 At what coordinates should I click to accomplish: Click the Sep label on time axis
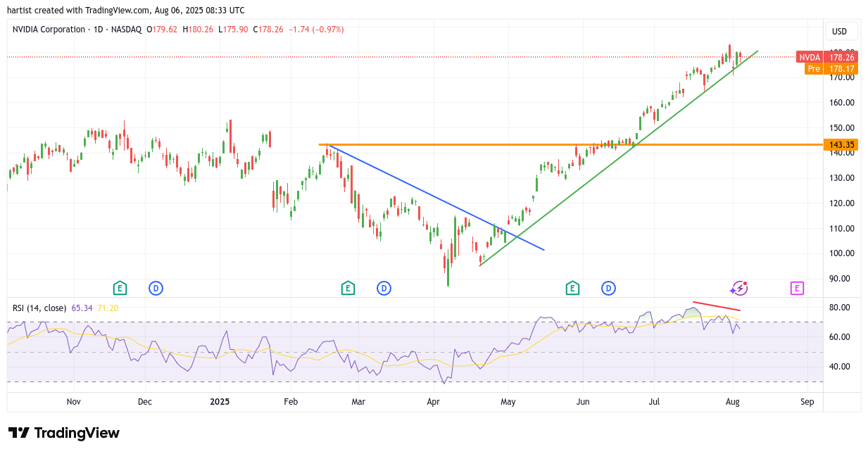pos(807,402)
